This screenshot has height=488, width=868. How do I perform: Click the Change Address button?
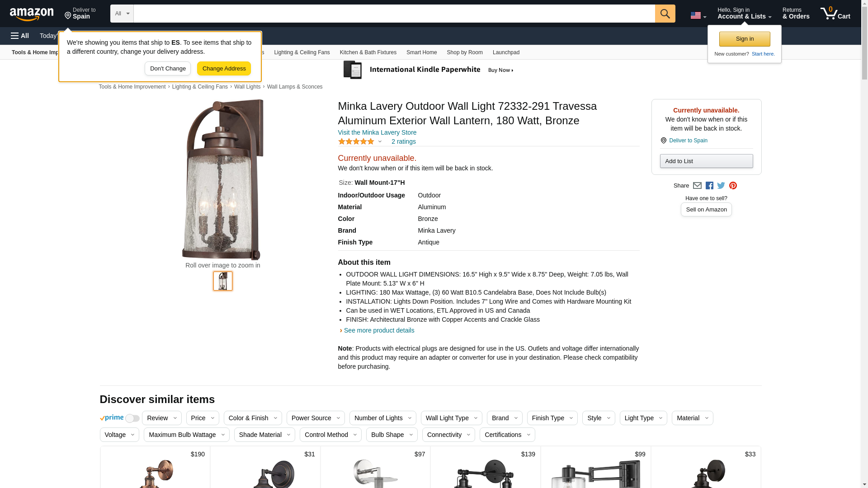224,69
